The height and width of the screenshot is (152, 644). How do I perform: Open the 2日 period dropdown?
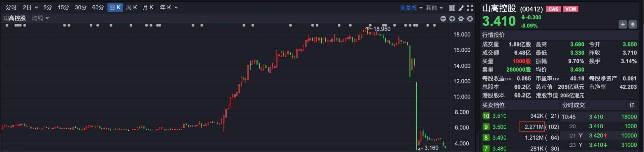(x=30, y=7)
